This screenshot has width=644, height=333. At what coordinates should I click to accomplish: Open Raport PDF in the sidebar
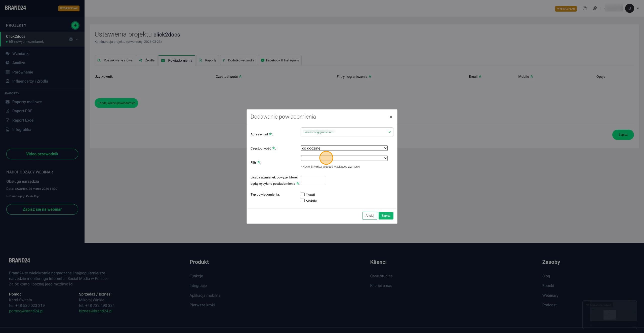[x=22, y=111]
